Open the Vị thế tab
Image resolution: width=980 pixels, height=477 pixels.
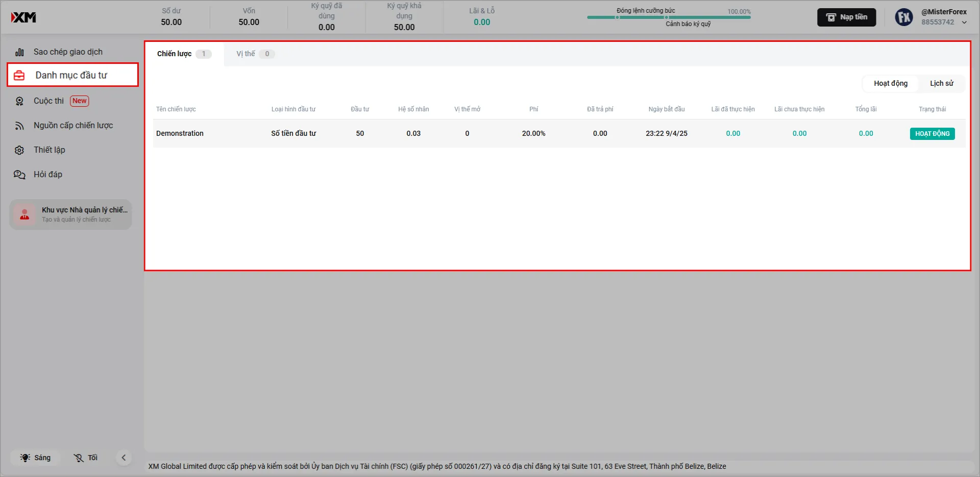tap(255, 54)
